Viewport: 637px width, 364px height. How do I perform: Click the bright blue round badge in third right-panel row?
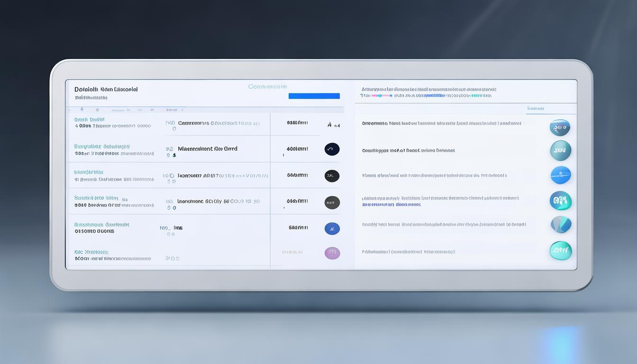(561, 175)
